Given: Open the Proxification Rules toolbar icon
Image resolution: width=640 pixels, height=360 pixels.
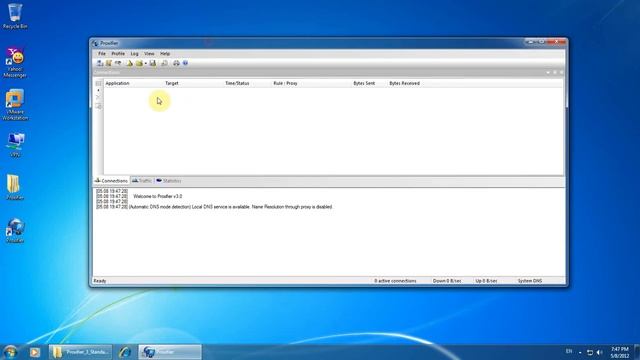Looking at the screenshot, I should coord(109,63).
